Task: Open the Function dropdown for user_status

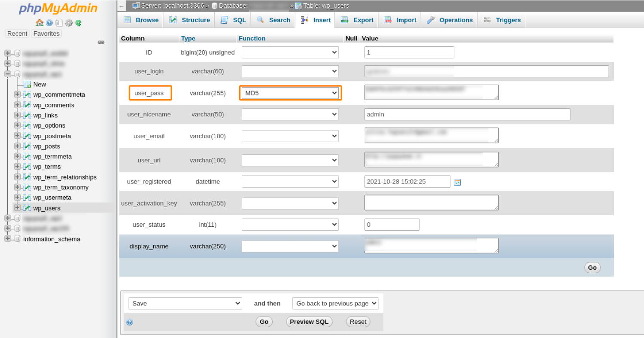Action: (x=290, y=224)
